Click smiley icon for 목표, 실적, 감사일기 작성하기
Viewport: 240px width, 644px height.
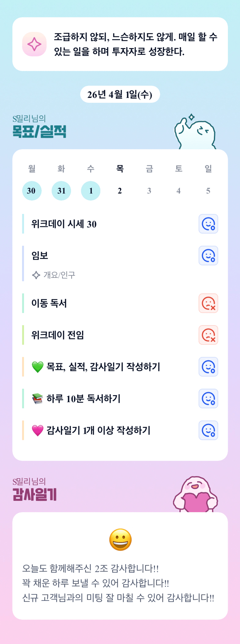click(208, 367)
